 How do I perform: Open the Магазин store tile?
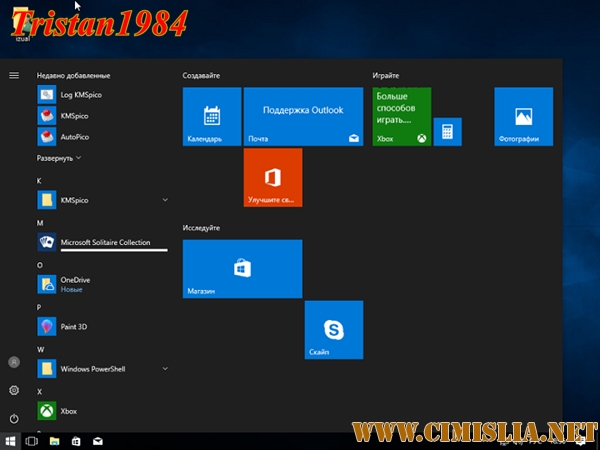(x=242, y=268)
